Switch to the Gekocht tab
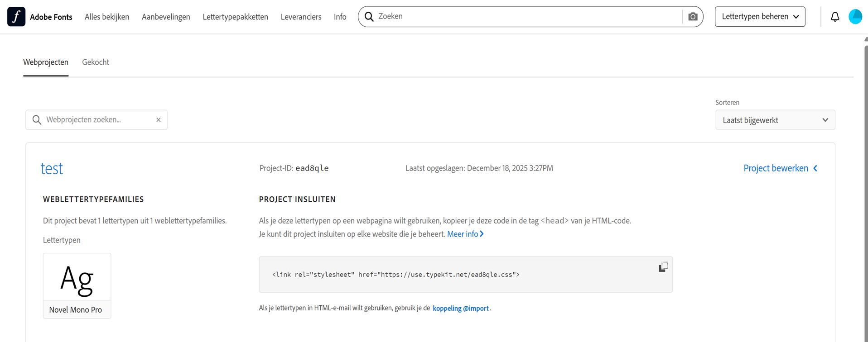868x342 pixels. point(96,62)
